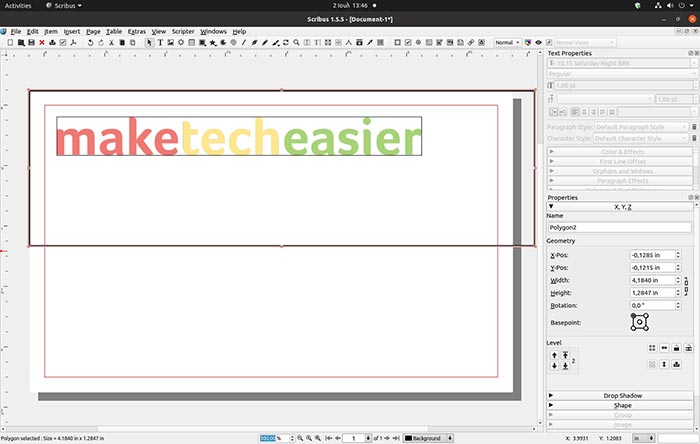Open the Windows menu

click(x=213, y=31)
